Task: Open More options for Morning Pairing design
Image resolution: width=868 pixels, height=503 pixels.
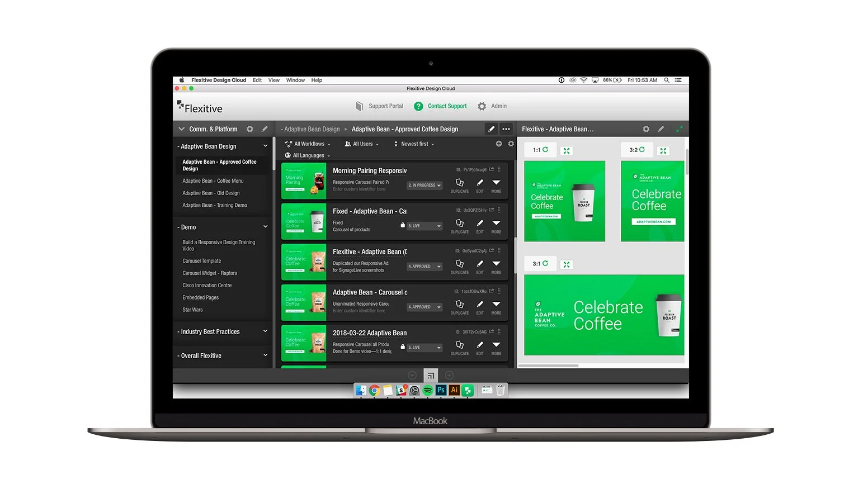Action: coord(496,186)
